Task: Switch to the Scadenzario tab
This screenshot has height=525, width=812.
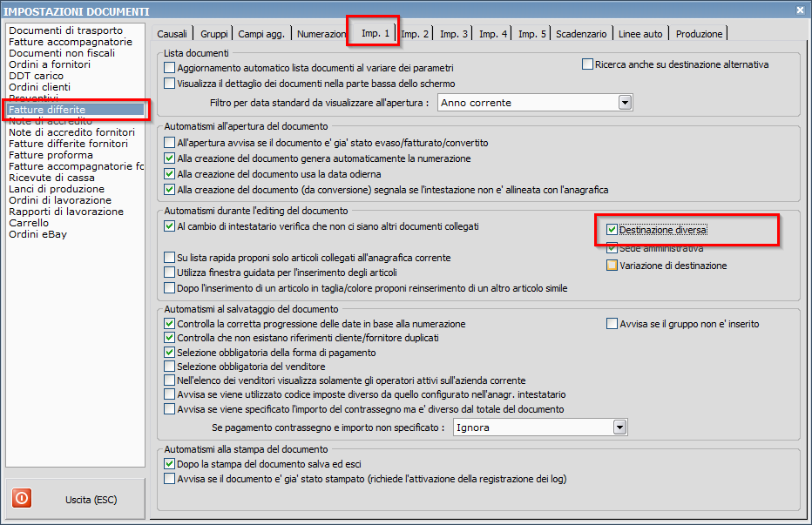Action: (x=581, y=34)
